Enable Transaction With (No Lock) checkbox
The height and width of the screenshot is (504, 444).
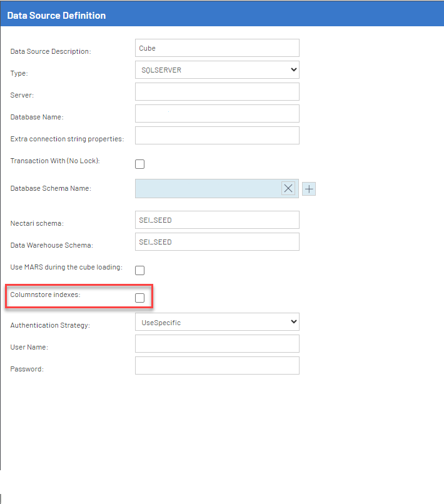[140, 164]
